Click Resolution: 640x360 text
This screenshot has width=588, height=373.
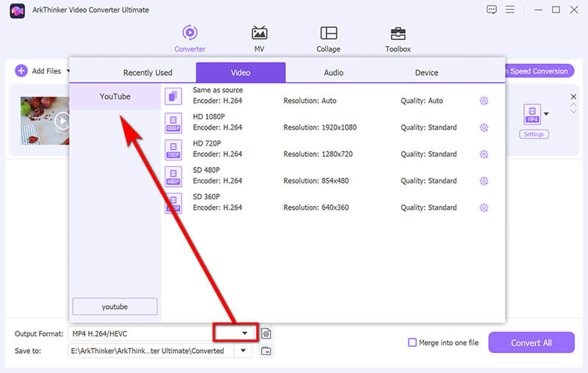[316, 207]
